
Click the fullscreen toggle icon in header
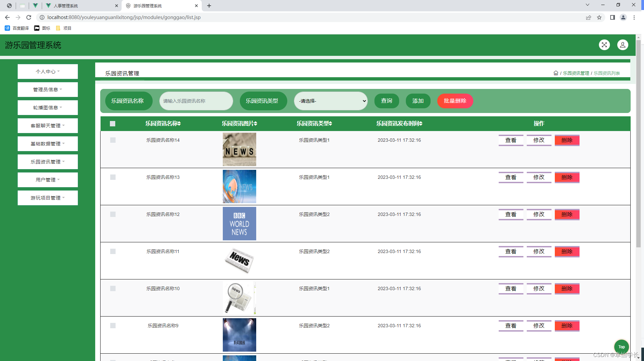point(604,45)
